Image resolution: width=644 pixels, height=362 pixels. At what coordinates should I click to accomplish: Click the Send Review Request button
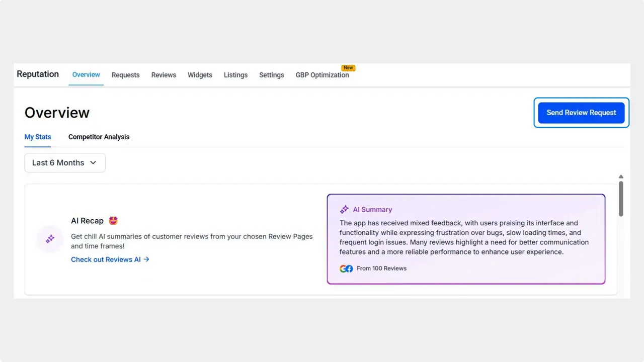pyautogui.click(x=581, y=112)
